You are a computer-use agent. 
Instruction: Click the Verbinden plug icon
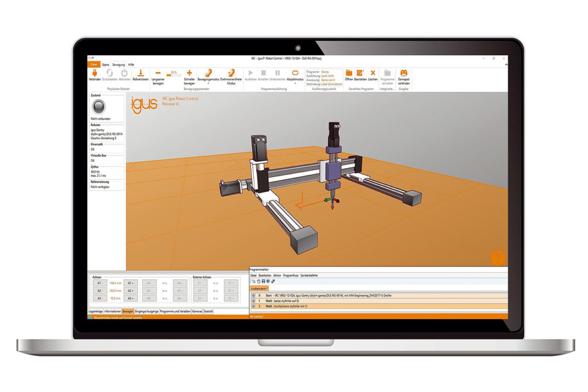(95, 72)
